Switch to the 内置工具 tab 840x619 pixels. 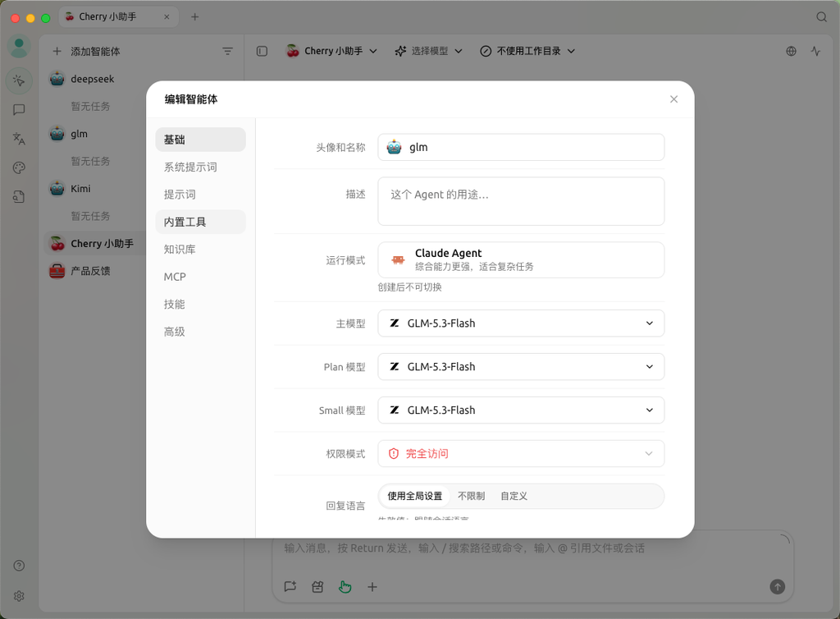(201, 222)
